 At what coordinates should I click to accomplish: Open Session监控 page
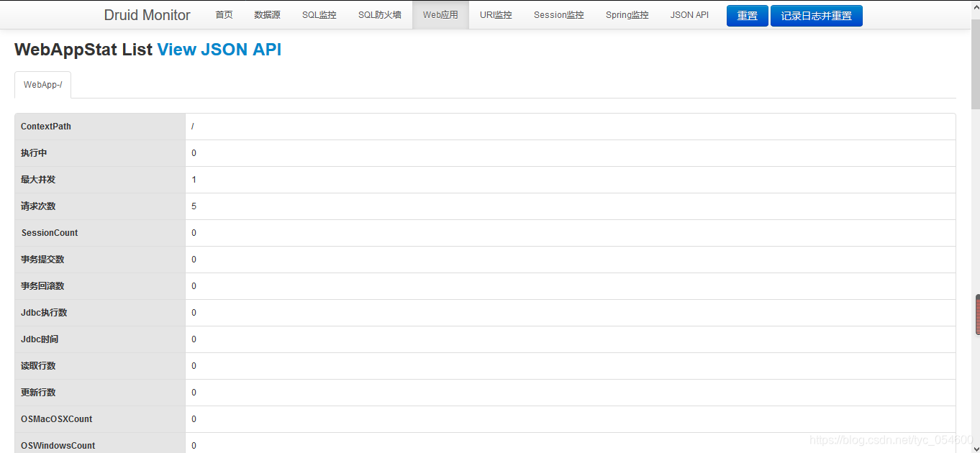click(x=559, y=15)
